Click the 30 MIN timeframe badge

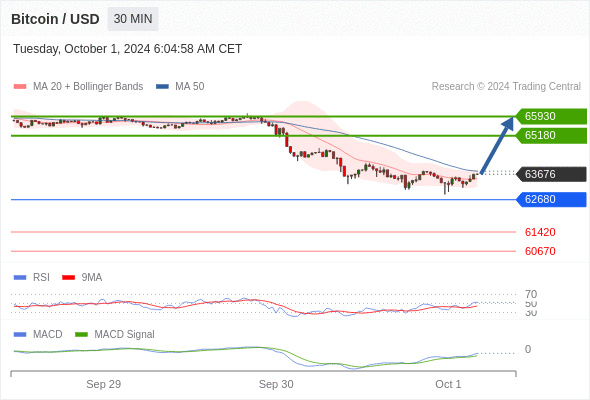(x=133, y=19)
